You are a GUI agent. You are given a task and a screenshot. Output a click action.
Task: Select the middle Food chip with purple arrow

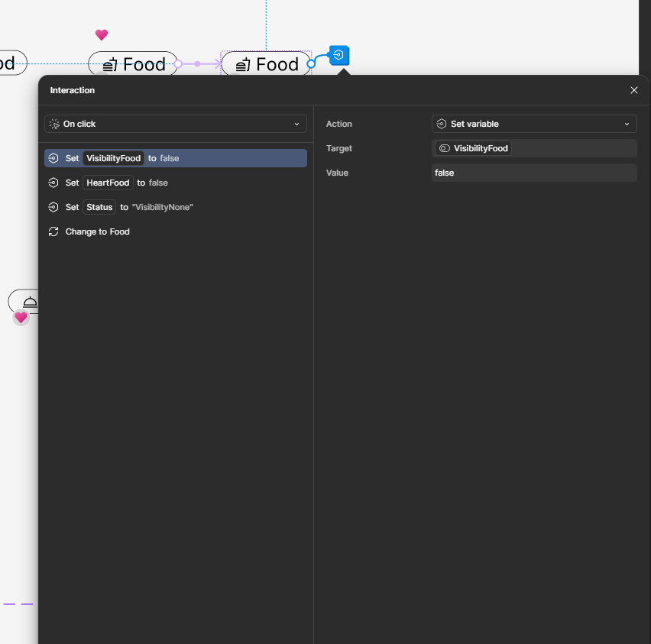pyautogui.click(x=133, y=64)
